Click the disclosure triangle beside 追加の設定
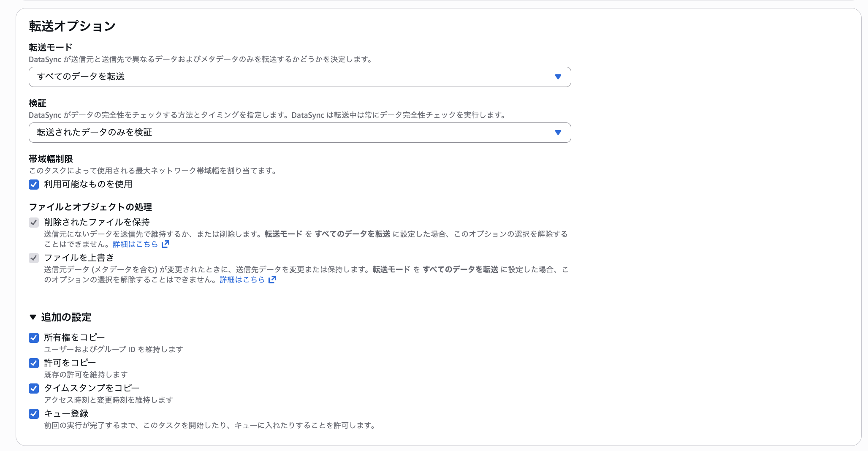The width and height of the screenshot is (868, 451). click(x=32, y=317)
